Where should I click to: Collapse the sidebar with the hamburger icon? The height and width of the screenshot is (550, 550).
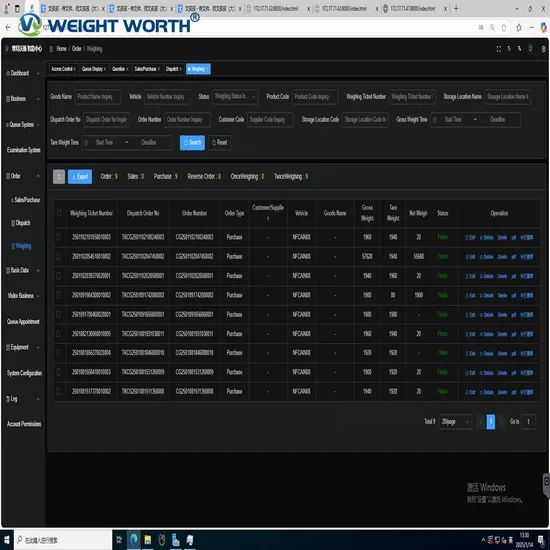point(51,49)
